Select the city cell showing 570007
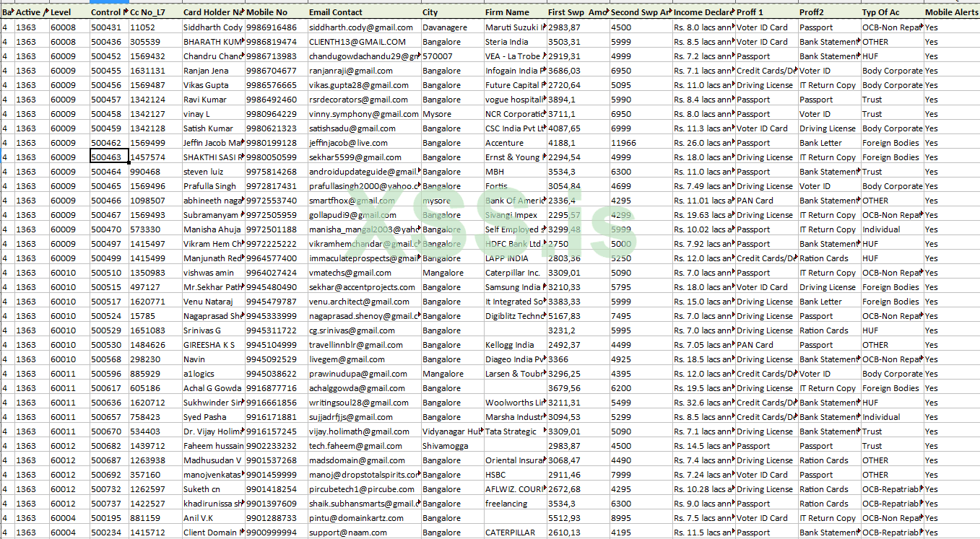The width and height of the screenshot is (980, 539). coord(452,56)
